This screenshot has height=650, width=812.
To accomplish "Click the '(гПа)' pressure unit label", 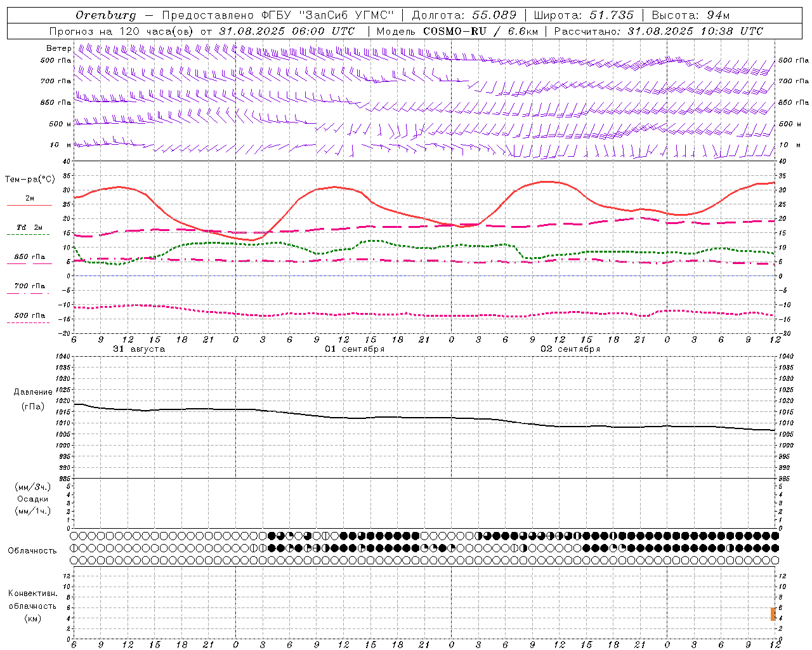I will coord(33,406).
